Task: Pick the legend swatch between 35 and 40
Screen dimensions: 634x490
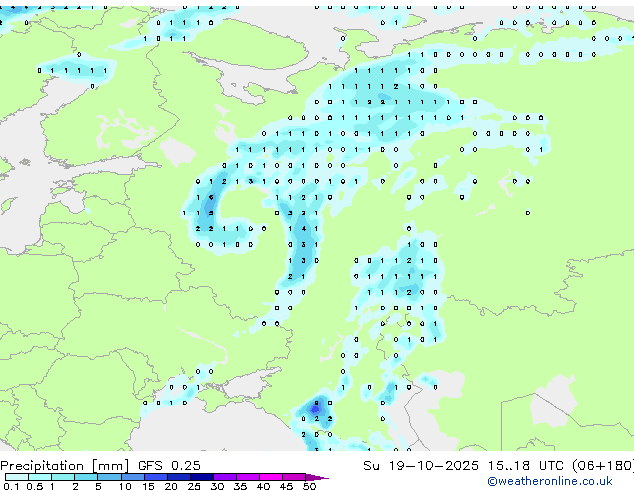Action: click(248, 477)
